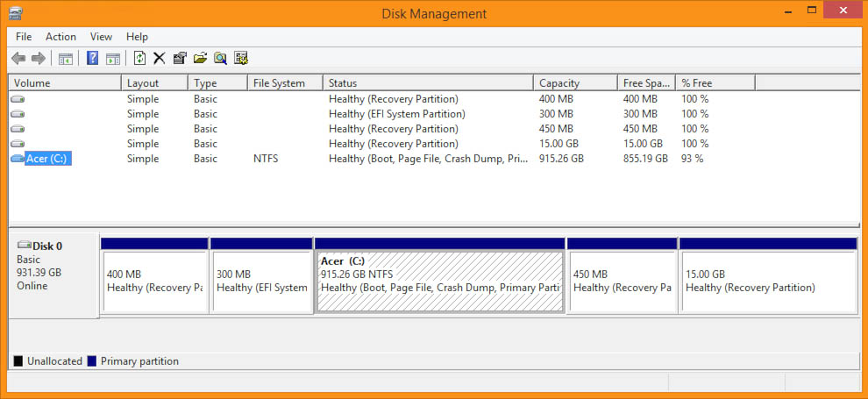Screen dimensions: 868x399
Task: Click the Open folder toolbar icon
Action: (200, 58)
